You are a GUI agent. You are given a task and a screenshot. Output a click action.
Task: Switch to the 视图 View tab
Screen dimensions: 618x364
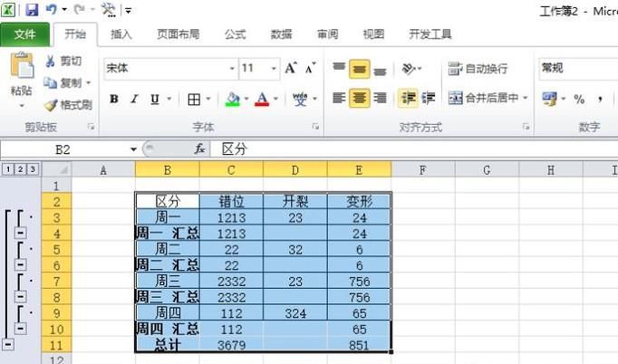click(x=373, y=34)
